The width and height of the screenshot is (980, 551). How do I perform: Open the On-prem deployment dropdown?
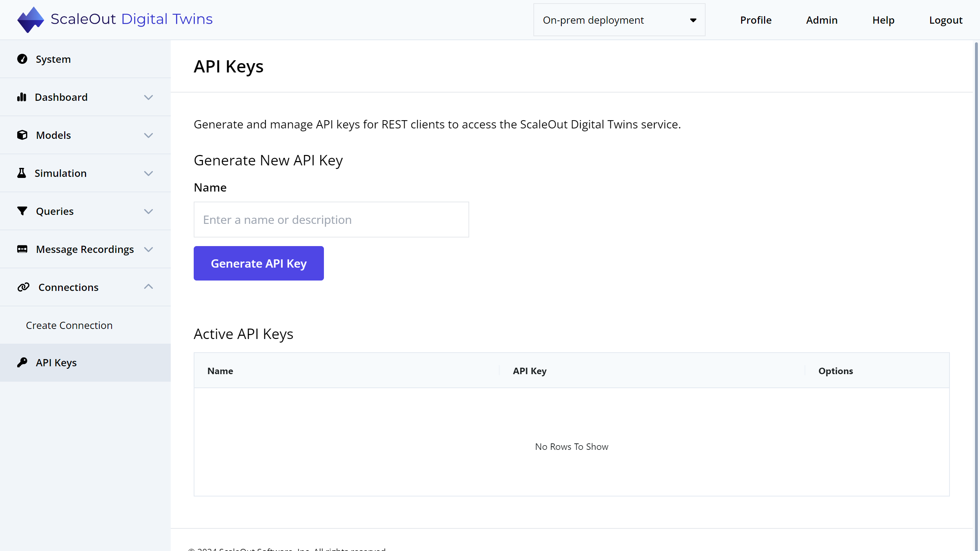pos(619,20)
